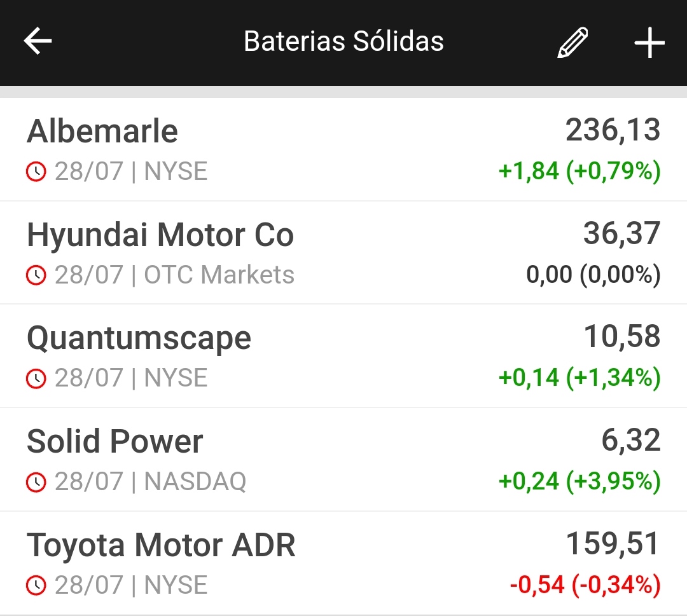This screenshot has width=687, height=616.
Task: Click the clock icon in Hyundai row
Action: (36, 275)
